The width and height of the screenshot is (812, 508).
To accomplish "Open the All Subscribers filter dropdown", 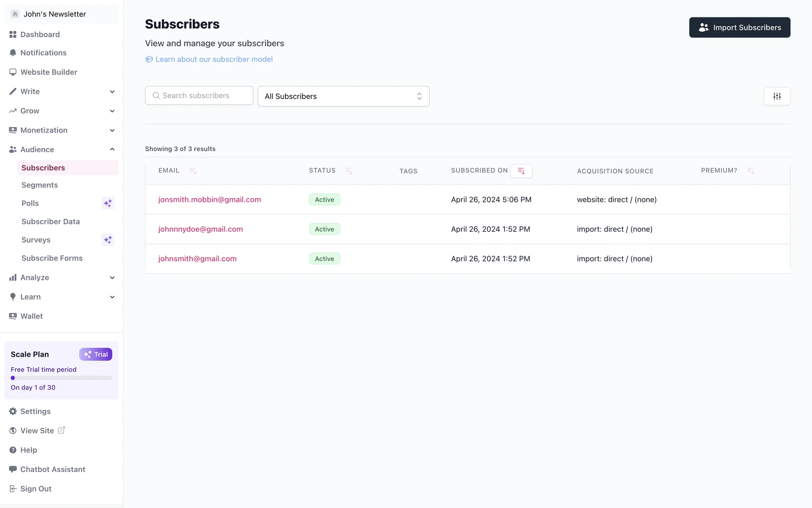I will coord(343,97).
